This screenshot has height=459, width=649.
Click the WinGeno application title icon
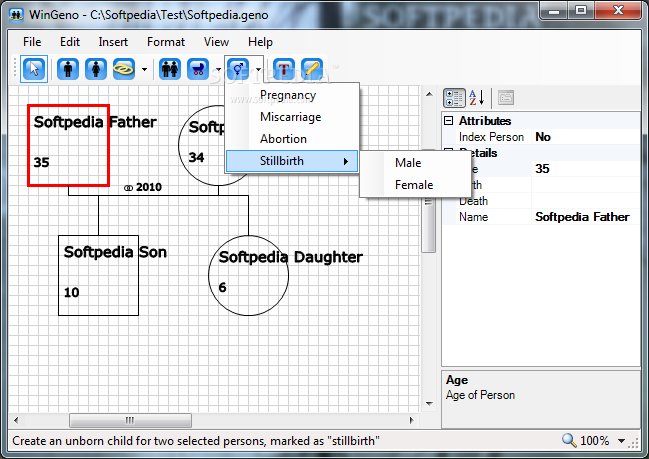(x=16, y=15)
